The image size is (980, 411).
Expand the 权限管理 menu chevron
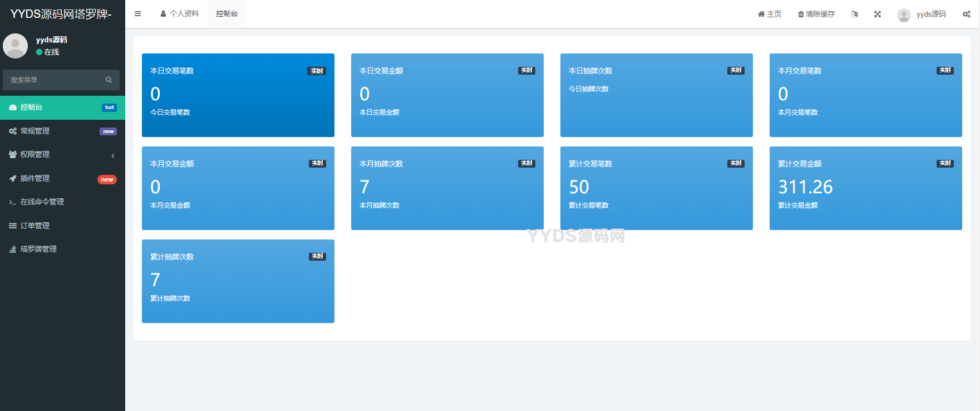tap(113, 155)
